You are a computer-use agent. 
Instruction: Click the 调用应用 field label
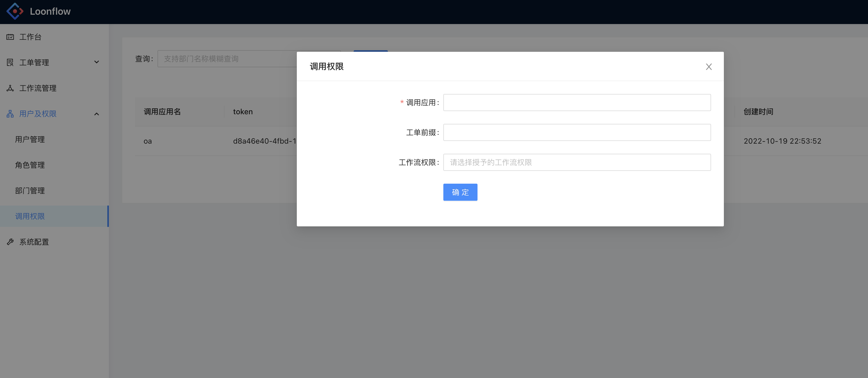(x=421, y=103)
